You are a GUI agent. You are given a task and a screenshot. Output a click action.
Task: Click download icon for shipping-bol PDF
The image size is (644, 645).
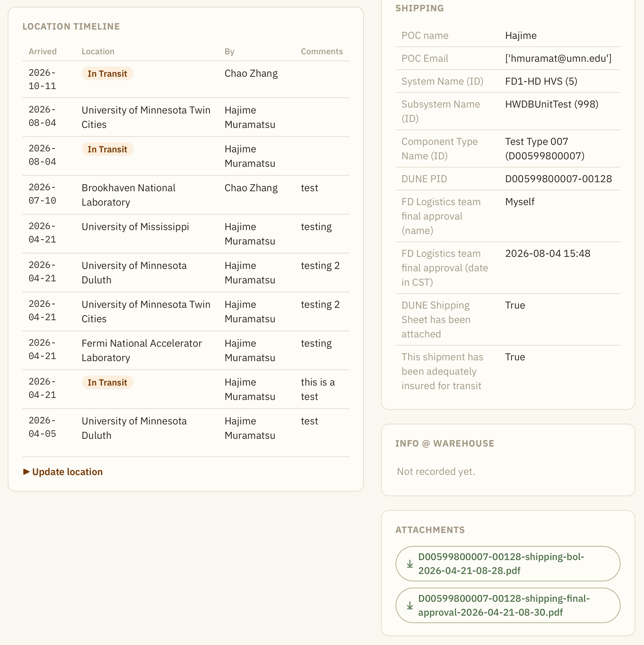coord(410,564)
